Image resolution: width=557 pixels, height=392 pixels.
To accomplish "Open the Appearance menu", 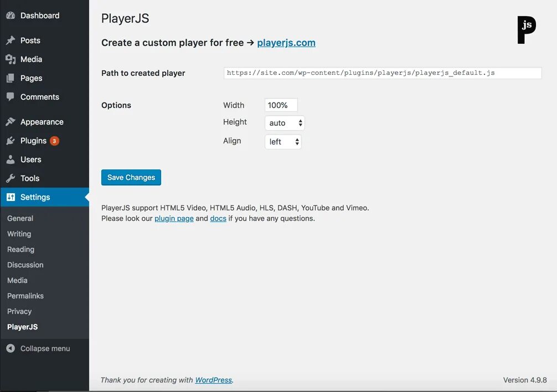I will pos(42,122).
